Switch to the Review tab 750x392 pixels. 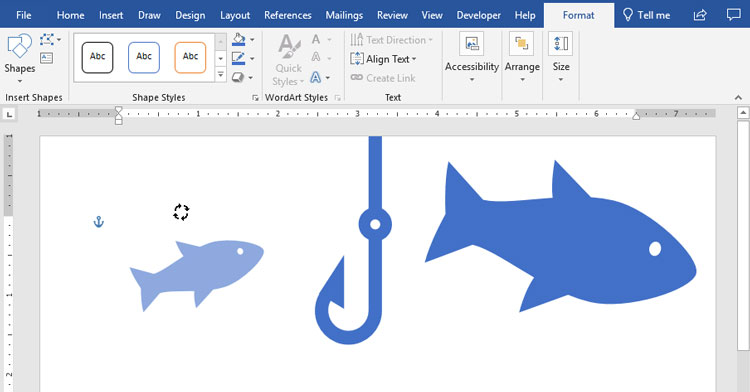392,15
